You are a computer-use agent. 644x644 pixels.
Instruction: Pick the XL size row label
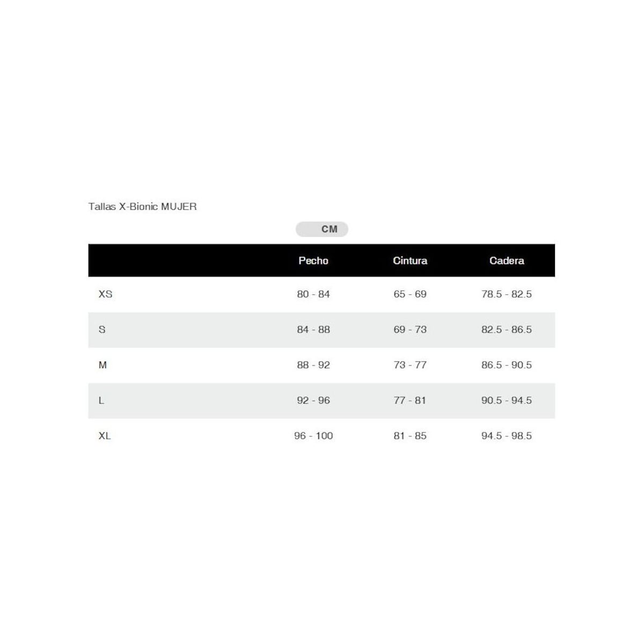point(105,436)
